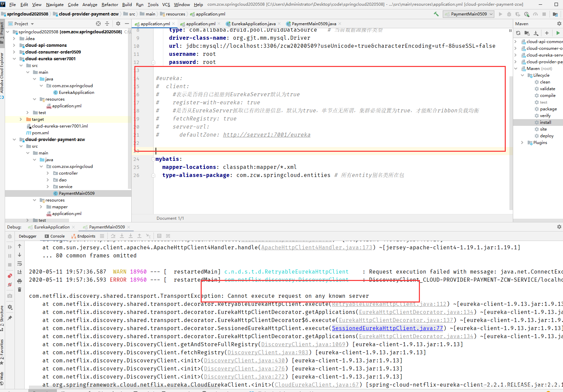This screenshot has width=563, height=392.
Task: Toggle Mute Breakpoints icon
Action: [10, 285]
